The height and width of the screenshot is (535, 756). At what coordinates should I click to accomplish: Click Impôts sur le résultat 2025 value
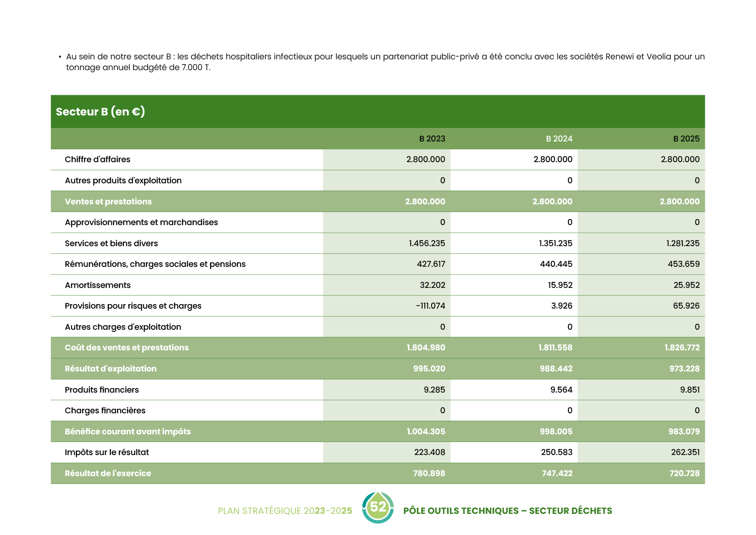(x=685, y=452)
